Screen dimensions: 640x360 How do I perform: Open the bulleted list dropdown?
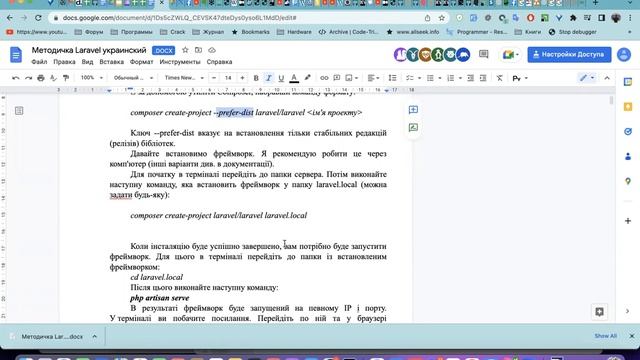pyautogui.click(x=433, y=78)
